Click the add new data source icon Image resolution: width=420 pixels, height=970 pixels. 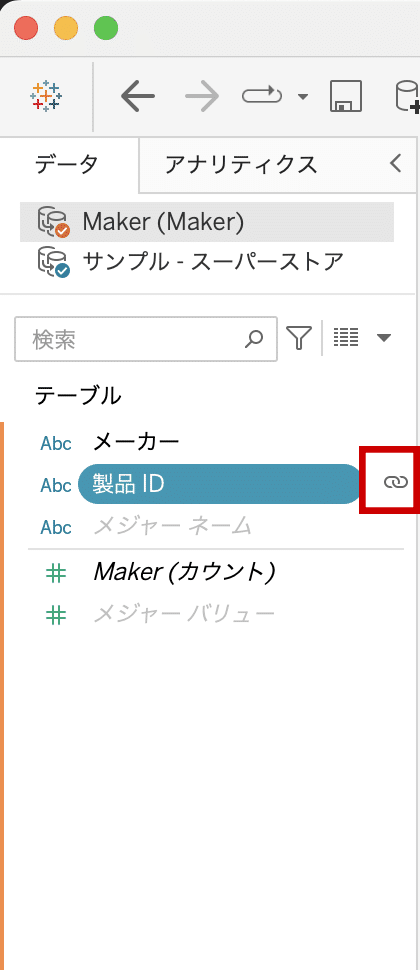point(408,97)
